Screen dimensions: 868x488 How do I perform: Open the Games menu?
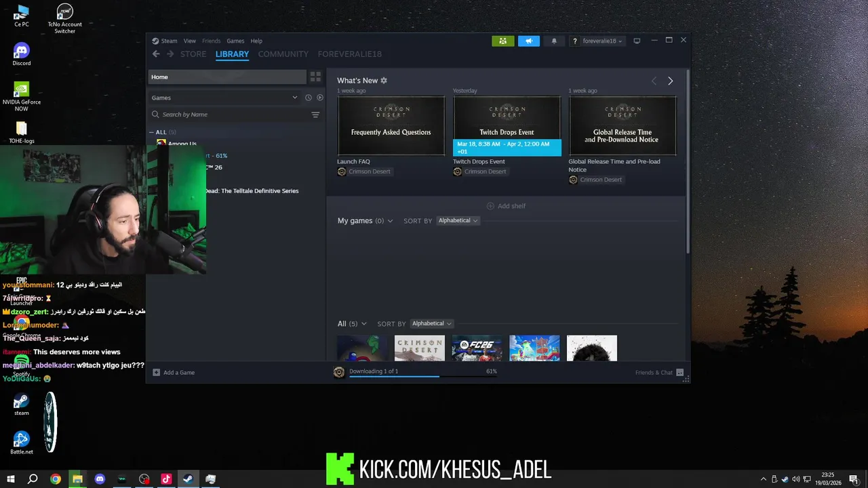click(235, 41)
